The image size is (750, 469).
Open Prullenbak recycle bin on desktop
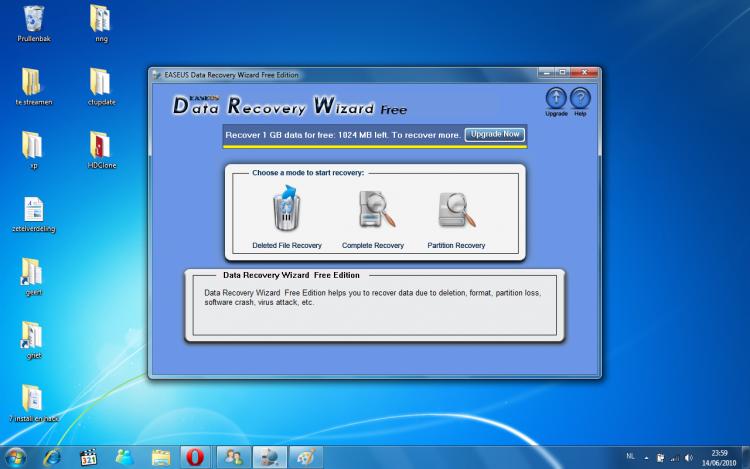point(33,18)
